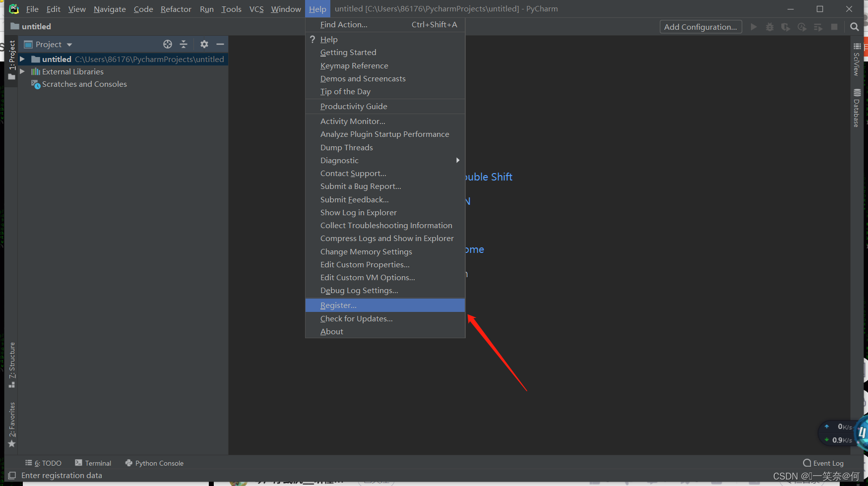Click Register in Help menu
This screenshot has height=486, width=868.
pos(385,305)
